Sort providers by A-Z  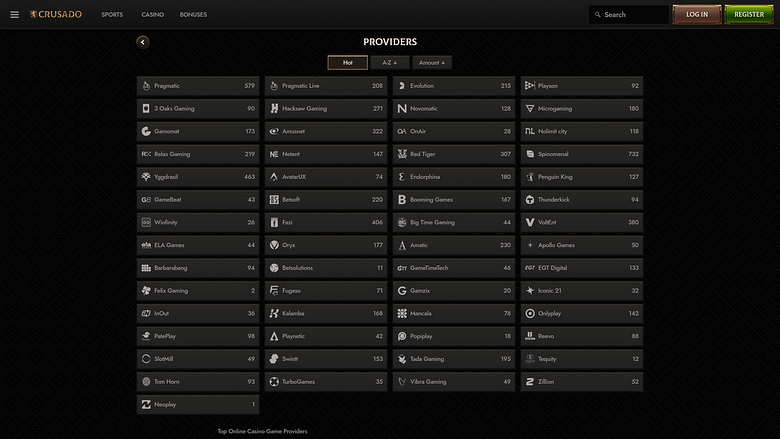(x=390, y=63)
